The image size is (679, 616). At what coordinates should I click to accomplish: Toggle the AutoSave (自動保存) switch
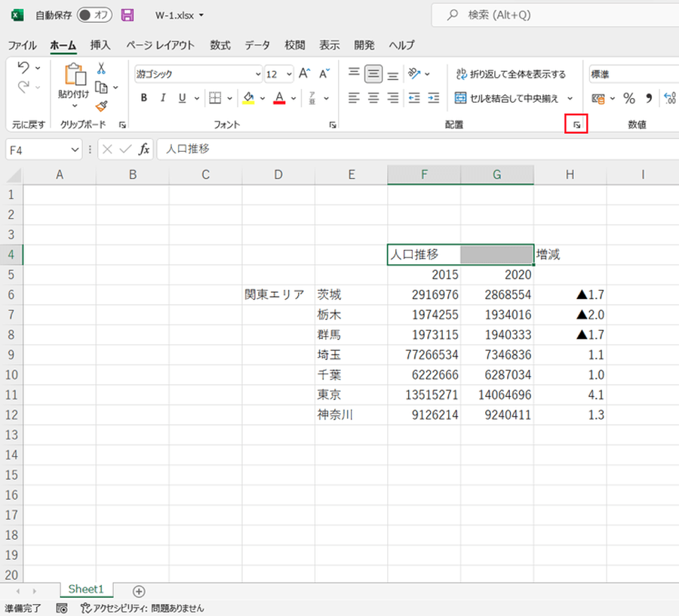(94, 15)
